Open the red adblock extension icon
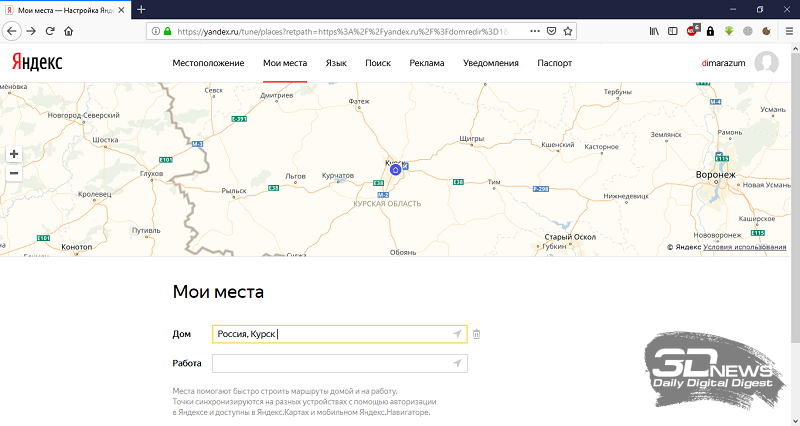This screenshot has width=800, height=426. (x=692, y=31)
